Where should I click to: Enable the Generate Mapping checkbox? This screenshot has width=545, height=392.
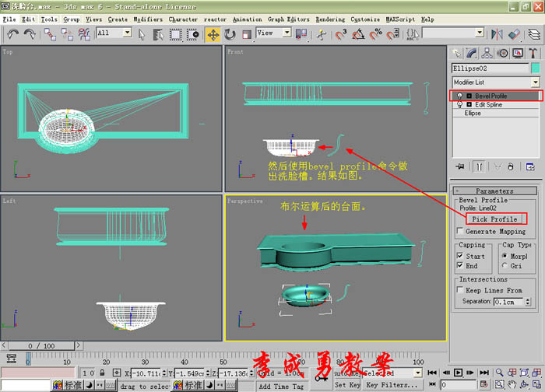coord(460,231)
